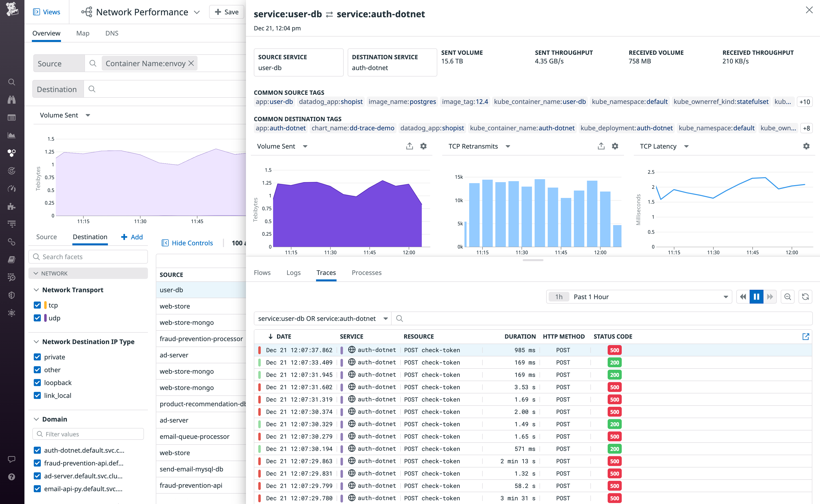The height and width of the screenshot is (504, 820).
Task: Collapse the Network Transport facet group
Action: coord(36,290)
